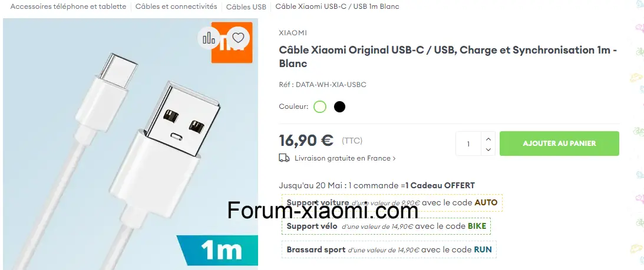Open Livraison gratuite en France link

click(342, 158)
